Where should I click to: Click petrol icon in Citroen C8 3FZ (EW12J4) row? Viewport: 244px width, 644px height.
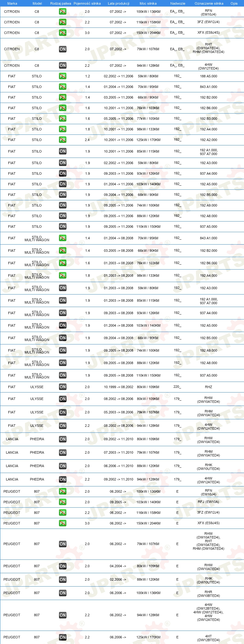pyautogui.click(x=62, y=22)
